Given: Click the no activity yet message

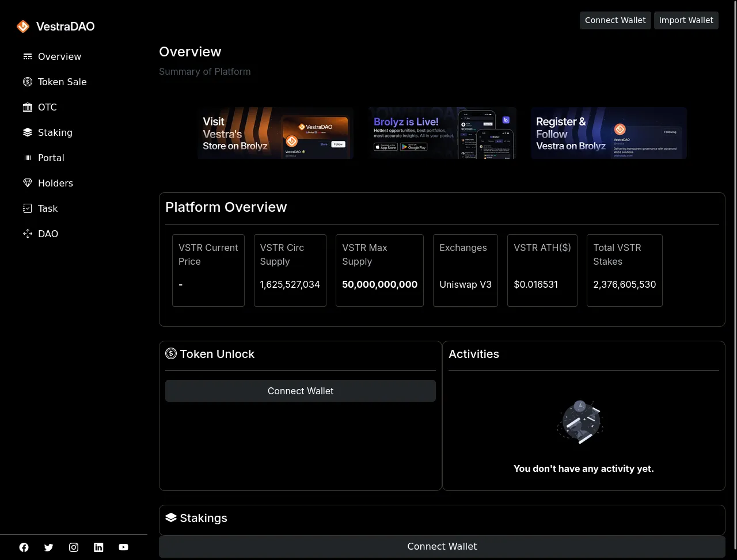Looking at the screenshot, I should point(584,468).
